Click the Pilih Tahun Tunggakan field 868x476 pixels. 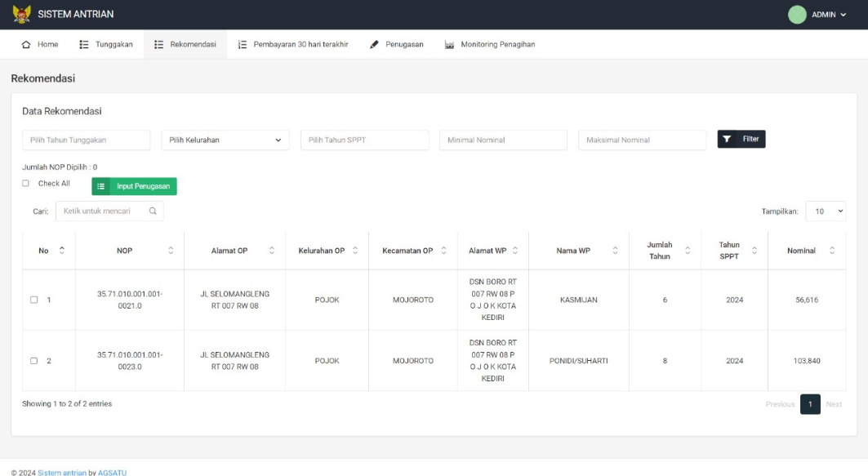point(87,140)
